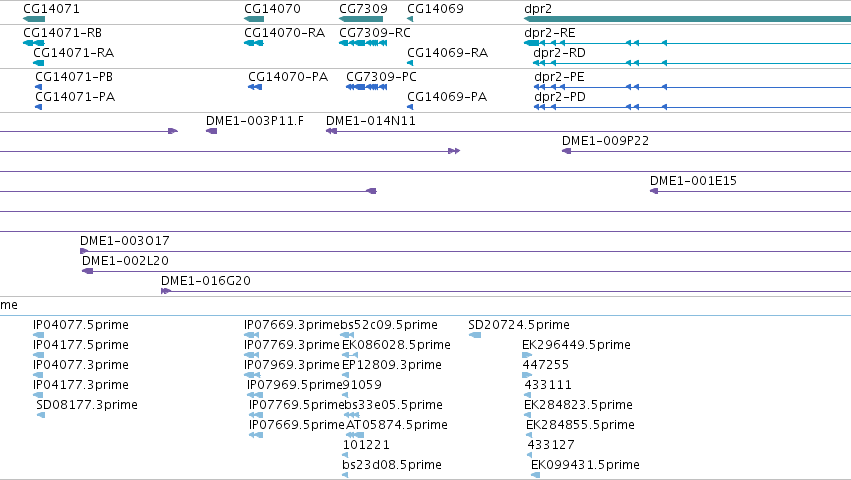This screenshot has width=851, height=480.
Task: Select the EK296449.5prime EST label
Action: coord(576,345)
